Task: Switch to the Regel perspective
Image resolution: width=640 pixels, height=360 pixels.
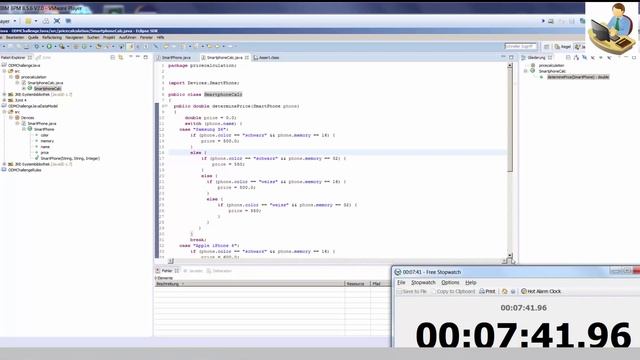Action: click(562, 47)
